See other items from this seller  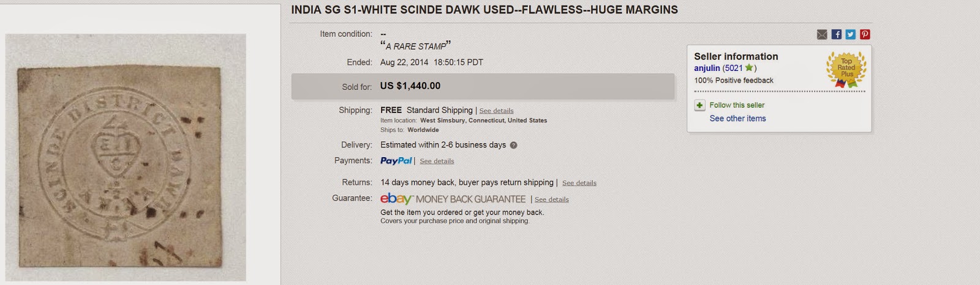[737, 119]
